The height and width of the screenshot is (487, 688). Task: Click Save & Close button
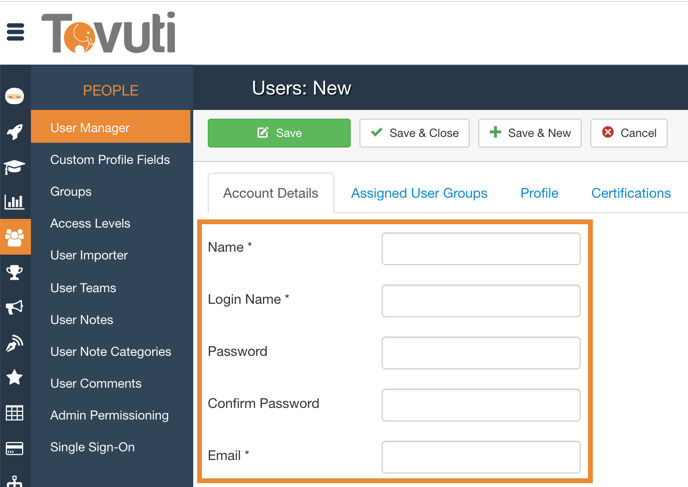414,133
